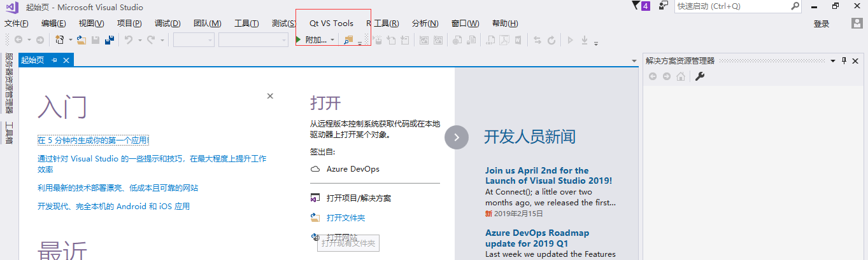Click the send feedback icon in title bar
Viewport: 868px width, 260px height.
coord(664,6)
